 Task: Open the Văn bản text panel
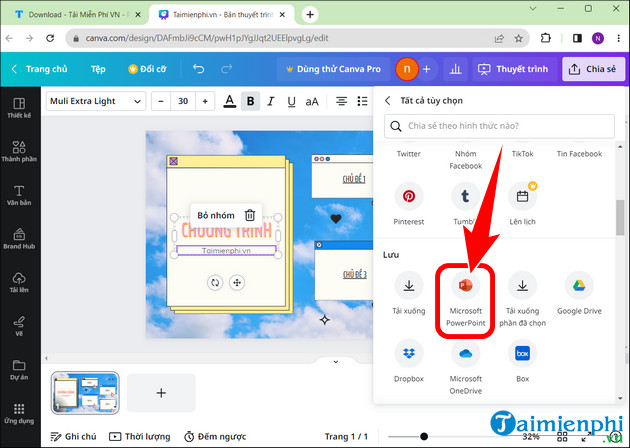[x=19, y=195]
